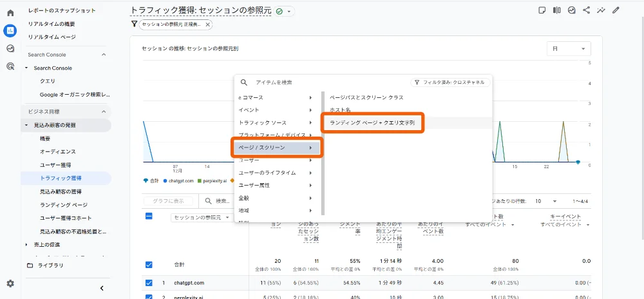Open the compare columns icon

557,10
